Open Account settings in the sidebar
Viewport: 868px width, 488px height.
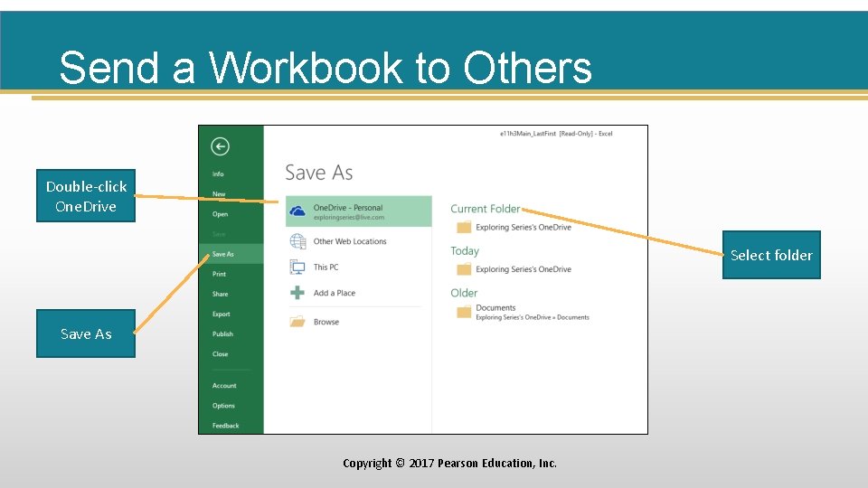pyautogui.click(x=224, y=385)
